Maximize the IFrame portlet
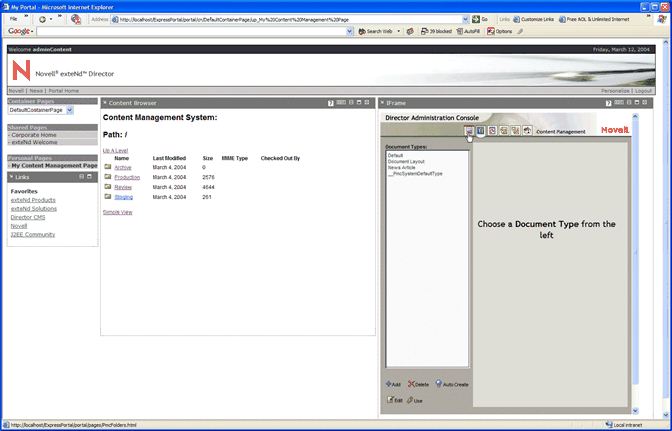This screenshot has height=431, width=672. coord(637,103)
